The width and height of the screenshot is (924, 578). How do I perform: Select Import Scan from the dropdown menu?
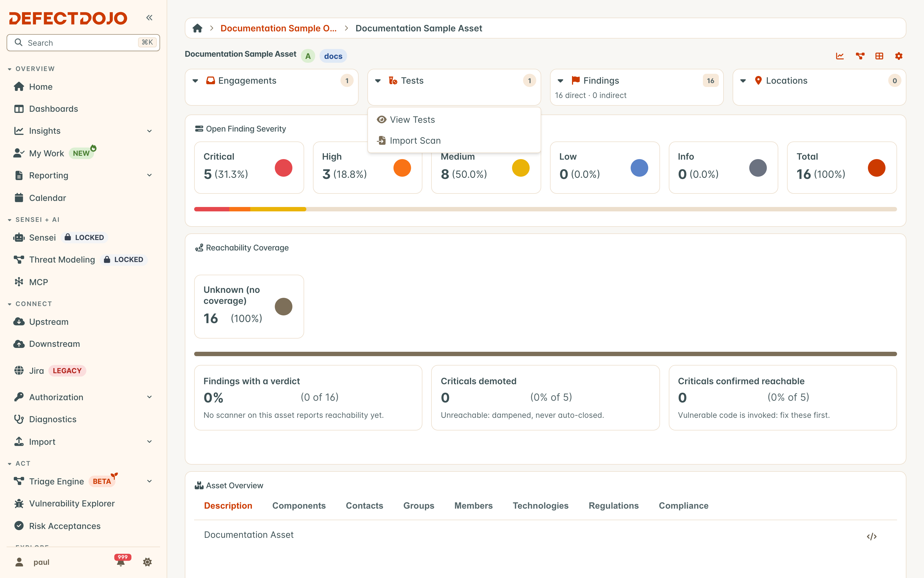pyautogui.click(x=454, y=141)
